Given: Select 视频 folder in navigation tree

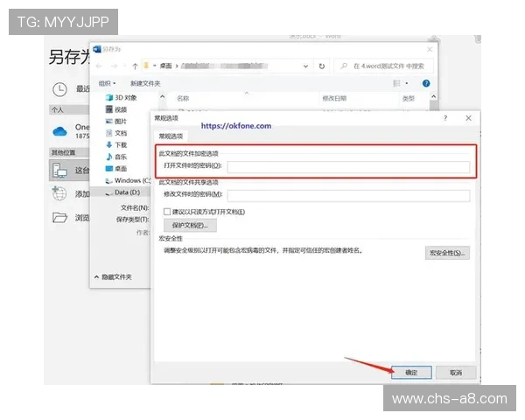Looking at the screenshot, I should click(x=116, y=109).
